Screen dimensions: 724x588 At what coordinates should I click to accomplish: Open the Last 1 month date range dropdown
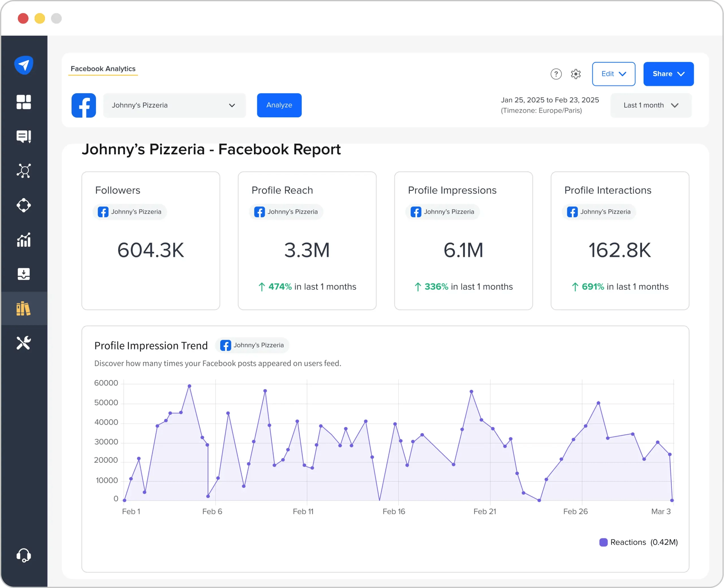[650, 105]
